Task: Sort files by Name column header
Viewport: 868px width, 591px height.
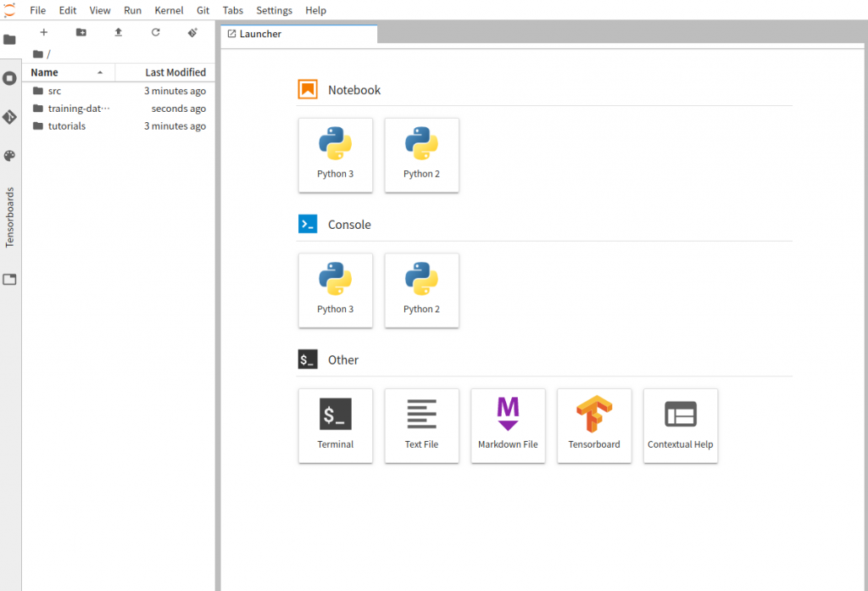Action: [69, 72]
